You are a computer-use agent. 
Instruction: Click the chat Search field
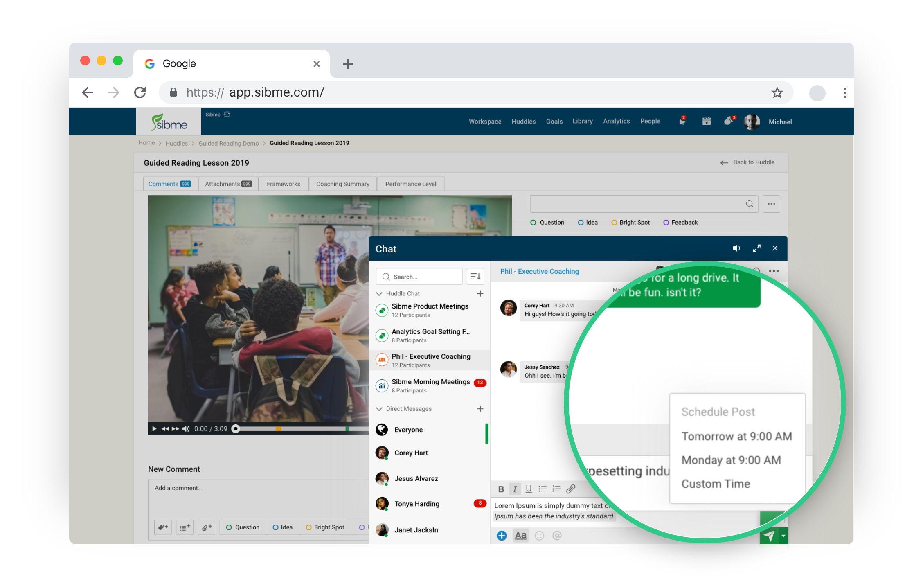coord(419,277)
